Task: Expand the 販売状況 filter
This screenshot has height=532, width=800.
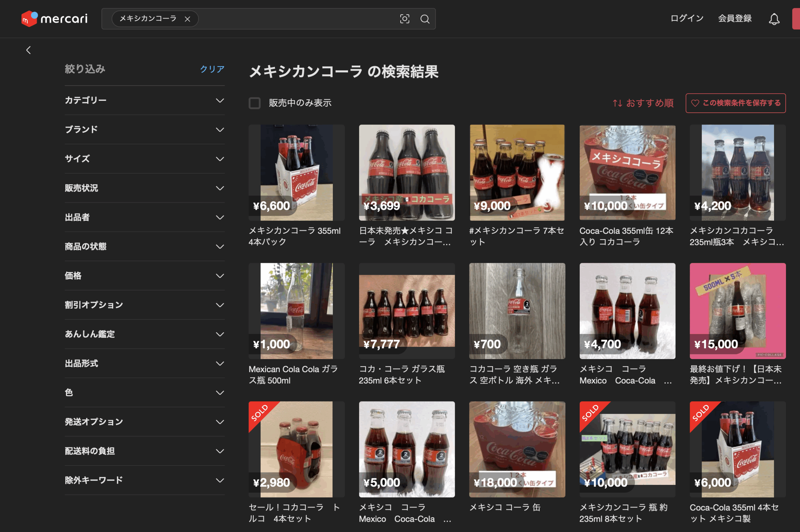Action: pos(145,188)
